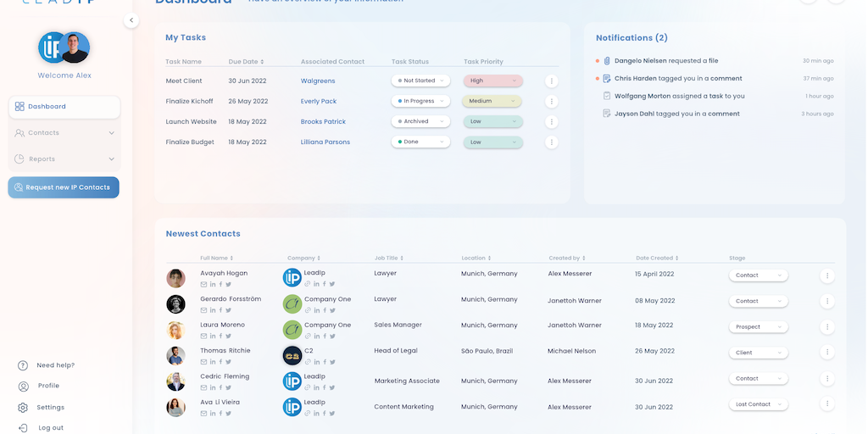
Task: Open the Not Started status dropdown
Action: (420, 81)
